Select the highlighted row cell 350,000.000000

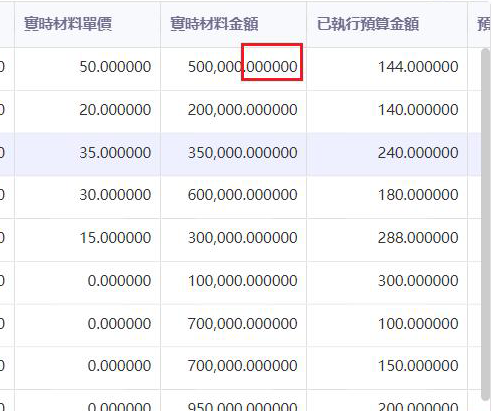click(233, 153)
